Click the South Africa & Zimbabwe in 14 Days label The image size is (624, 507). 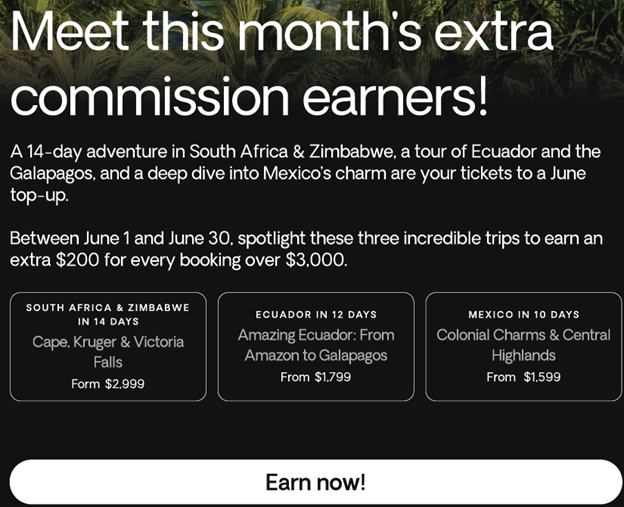point(108,315)
